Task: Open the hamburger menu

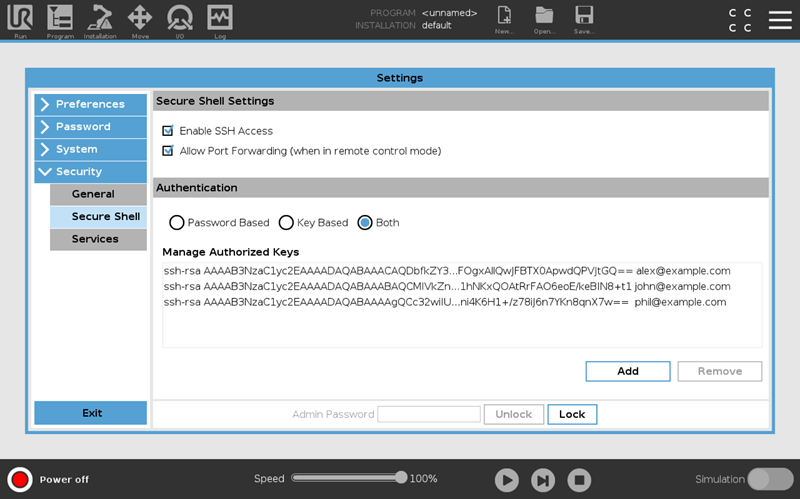Action: click(x=780, y=20)
